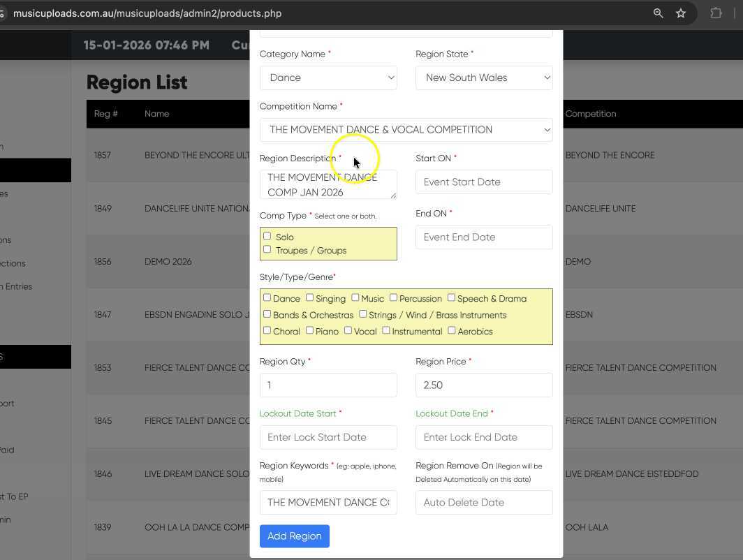Enable the Dance genre checkbox
Viewport: 743px width, 560px height.
(267, 297)
